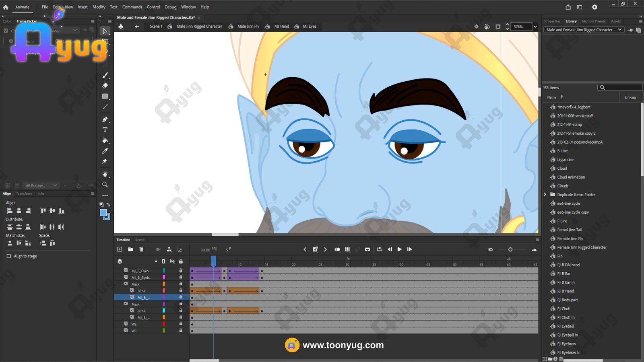Open the Library panel options menu

640,21
